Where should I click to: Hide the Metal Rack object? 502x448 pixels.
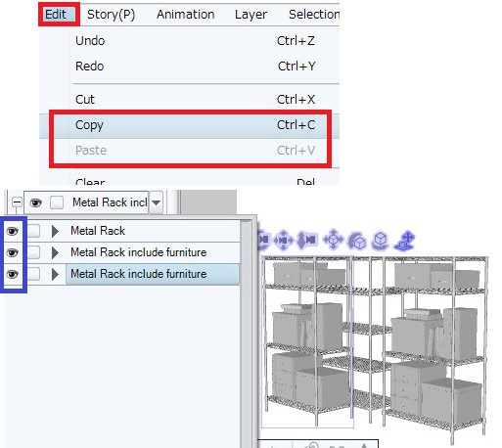(x=13, y=231)
